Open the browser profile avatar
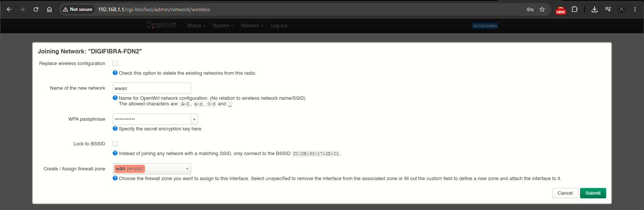This screenshot has height=210, width=644. click(x=622, y=9)
